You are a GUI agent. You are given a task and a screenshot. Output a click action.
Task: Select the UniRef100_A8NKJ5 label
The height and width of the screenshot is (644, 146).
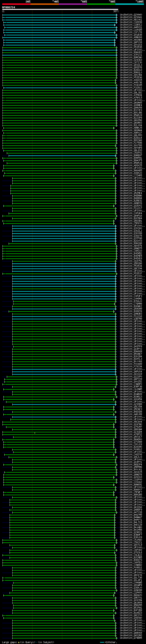[x=131, y=128]
